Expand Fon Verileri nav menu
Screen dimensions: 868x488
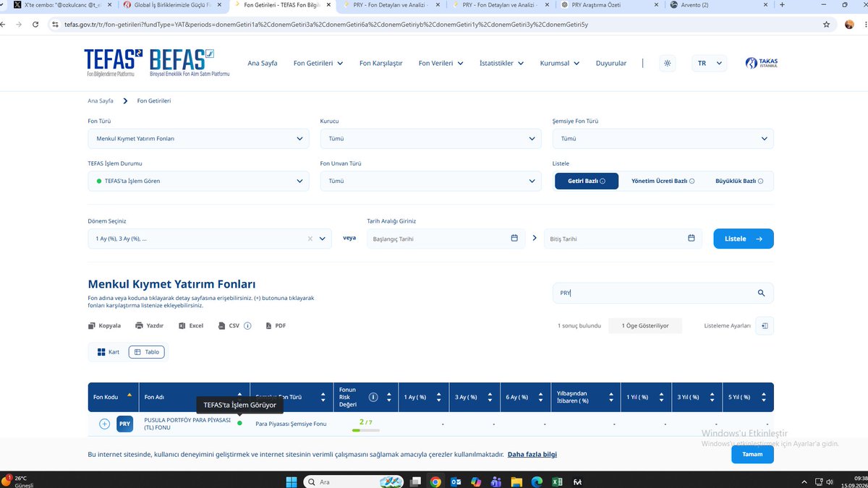click(x=441, y=63)
